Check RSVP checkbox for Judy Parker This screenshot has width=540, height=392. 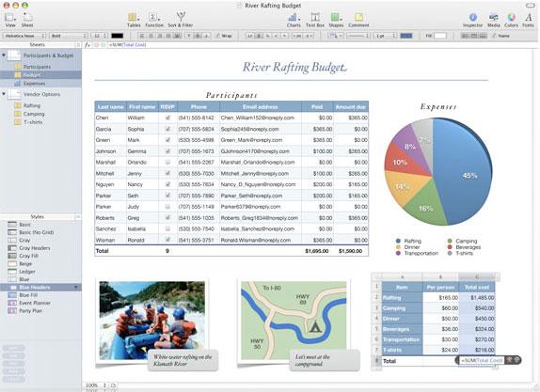point(167,207)
